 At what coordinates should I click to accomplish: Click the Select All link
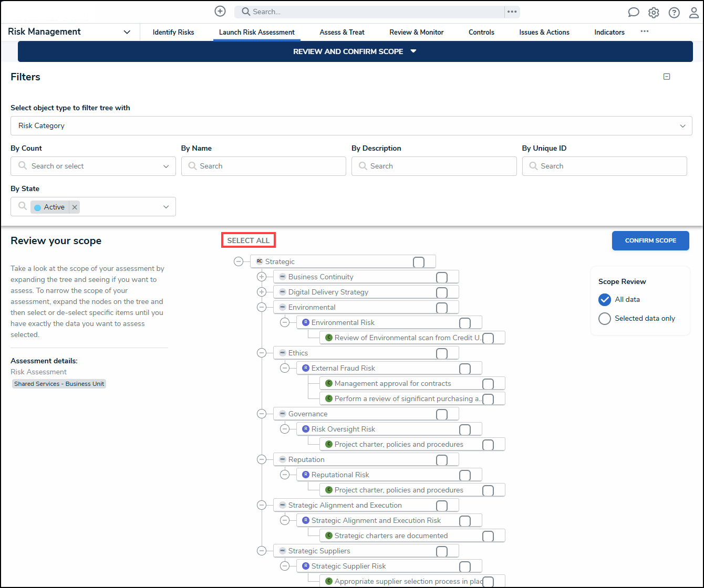coord(249,240)
